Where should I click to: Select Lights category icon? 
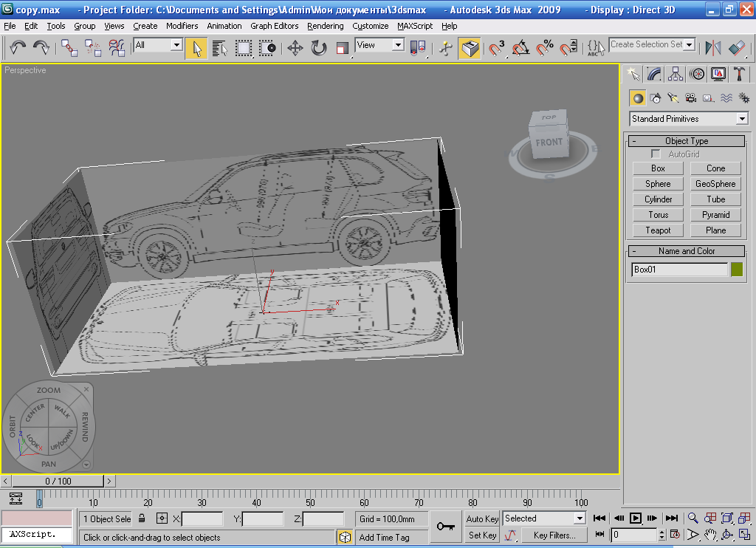tap(673, 98)
